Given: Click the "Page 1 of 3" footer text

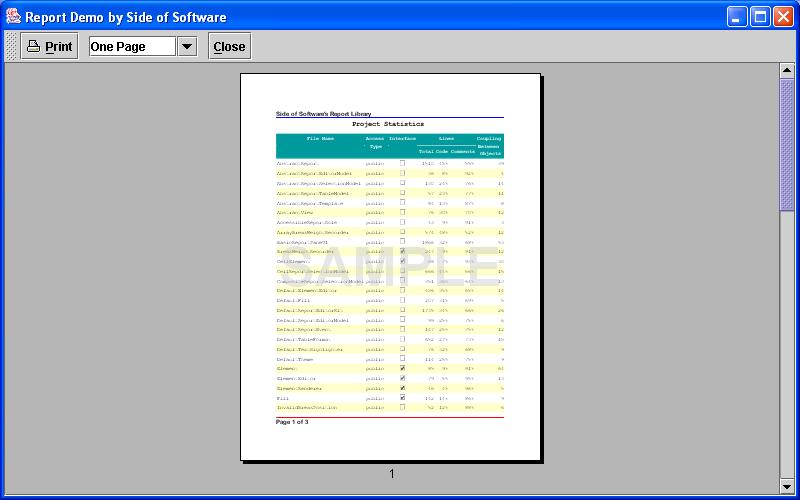Looking at the screenshot, I should click(292, 422).
